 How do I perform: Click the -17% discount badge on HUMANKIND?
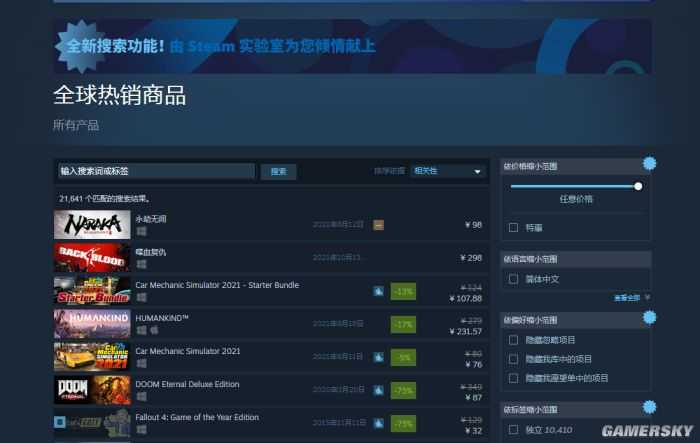403,325
